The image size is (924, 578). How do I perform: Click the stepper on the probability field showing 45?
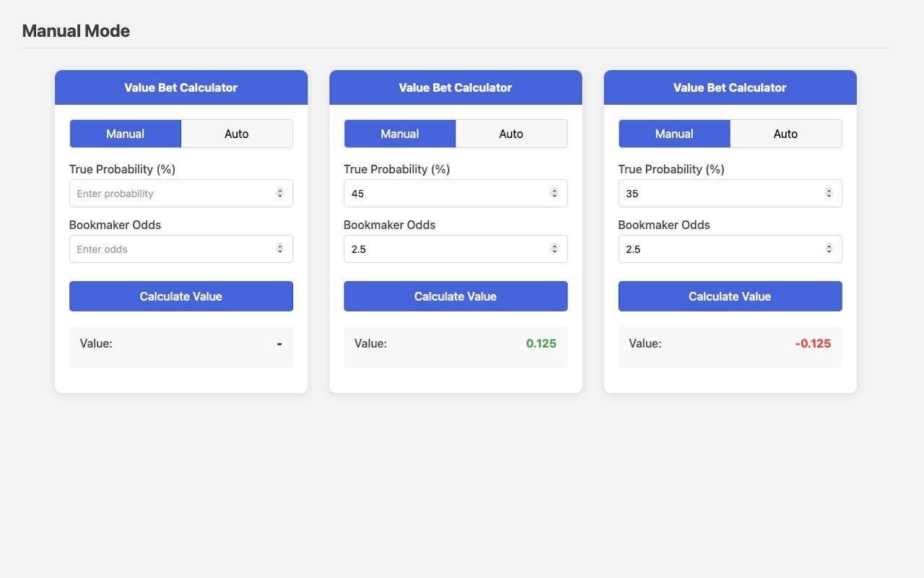click(554, 194)
